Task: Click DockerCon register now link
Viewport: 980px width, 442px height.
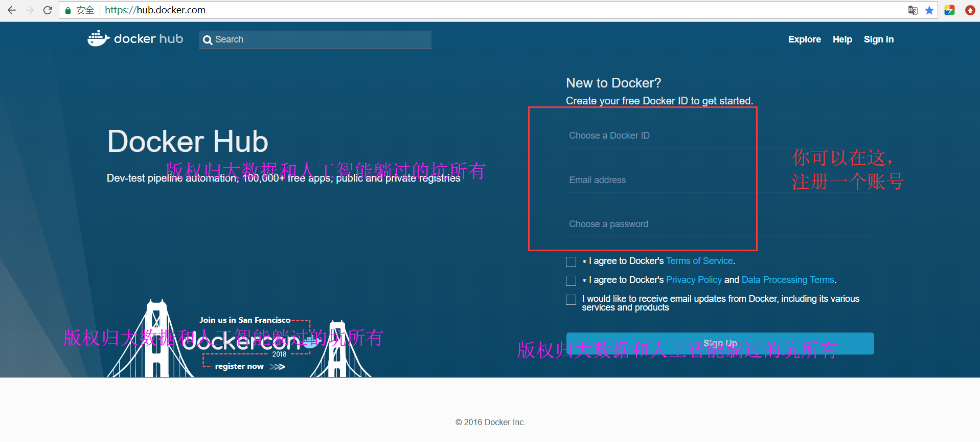Action: click(239, 366)
